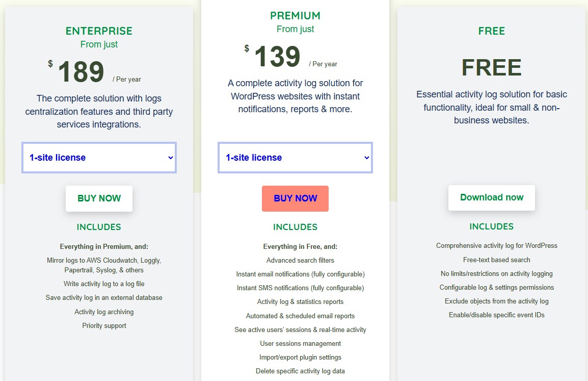Click the Download now button

tap(491, 197)
